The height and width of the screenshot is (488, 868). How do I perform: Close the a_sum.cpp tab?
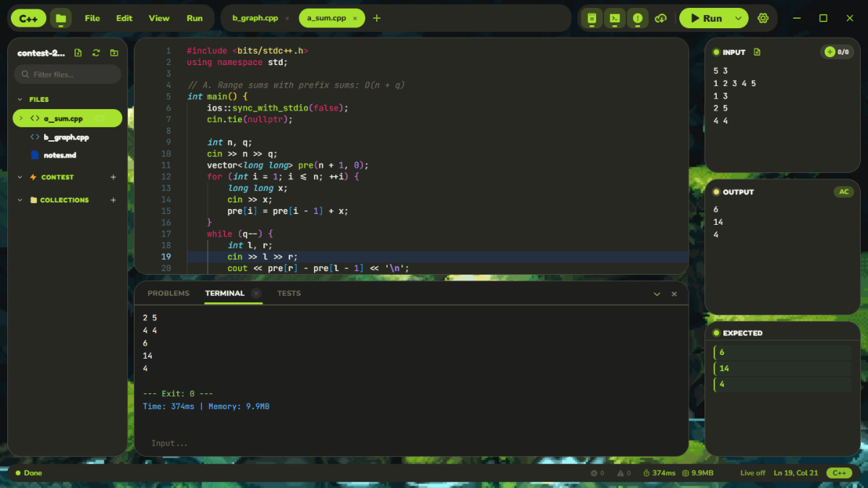[x=355, y=19]
